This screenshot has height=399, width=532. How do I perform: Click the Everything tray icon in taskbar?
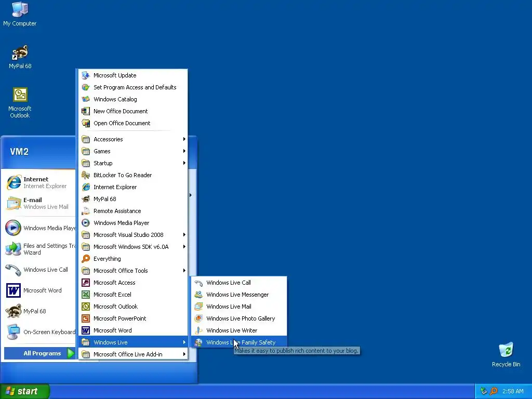494,391
